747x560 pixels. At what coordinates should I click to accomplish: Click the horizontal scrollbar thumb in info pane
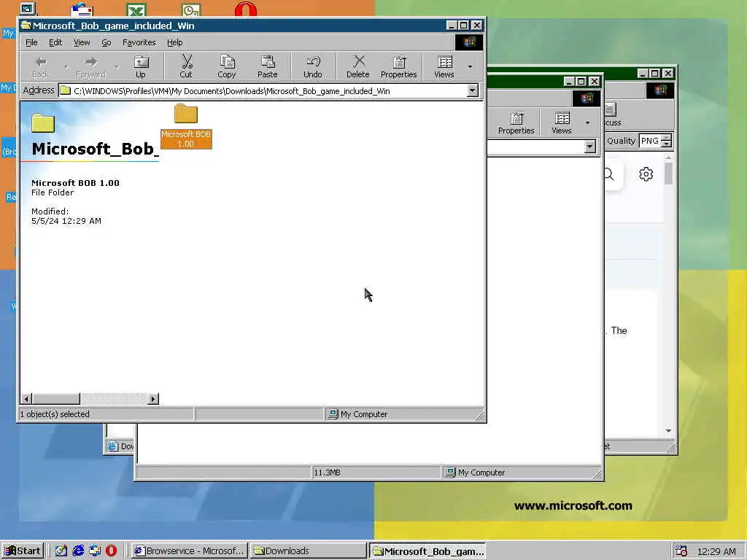[56, 399]
